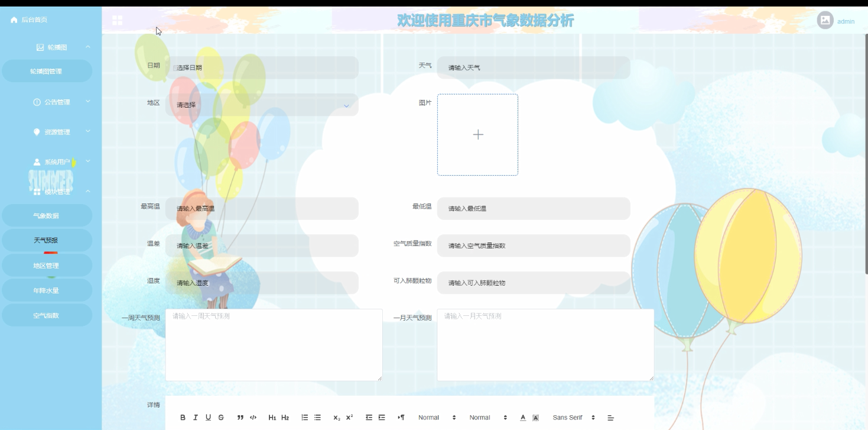Create an ordered list

pyautogui.click(x=305, y=418)
